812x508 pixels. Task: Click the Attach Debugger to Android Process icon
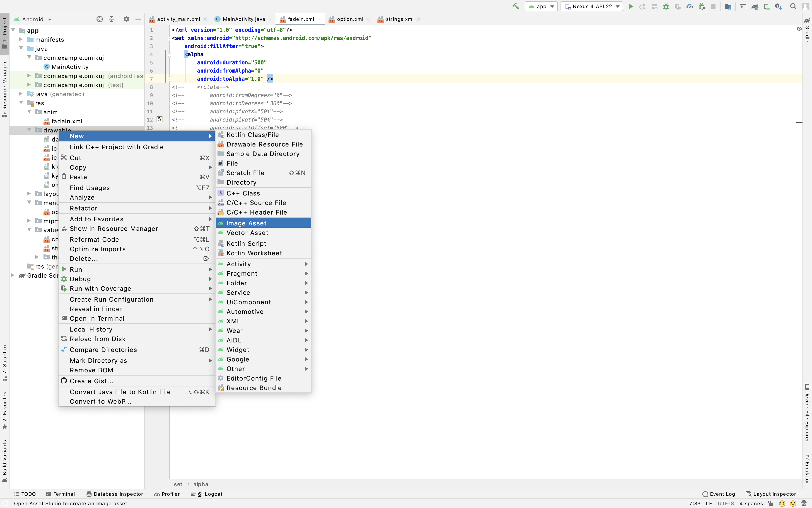tap(702, 6)
